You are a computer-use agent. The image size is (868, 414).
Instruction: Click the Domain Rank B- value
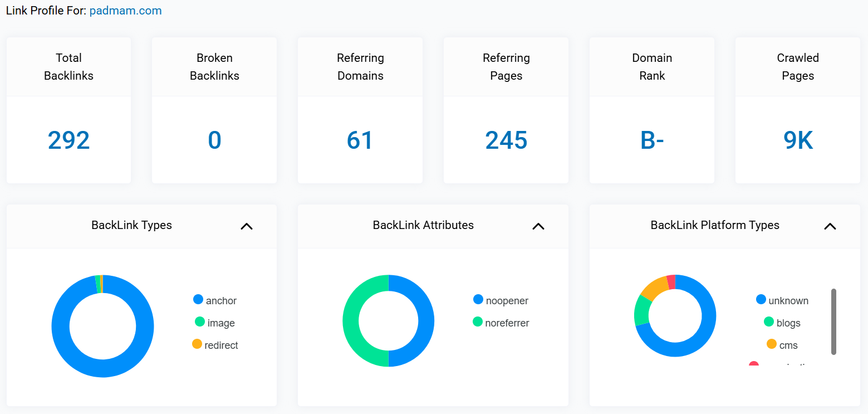click(652, 140)
